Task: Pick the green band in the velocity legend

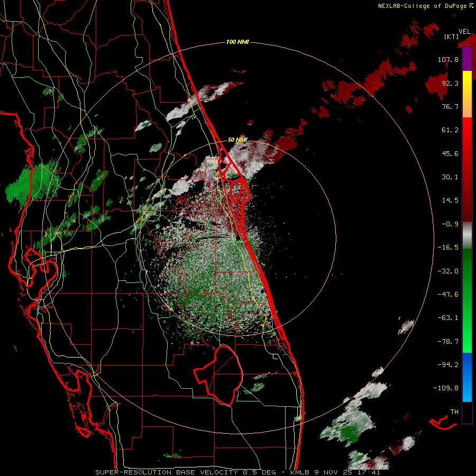Action: tap(467, 300)
